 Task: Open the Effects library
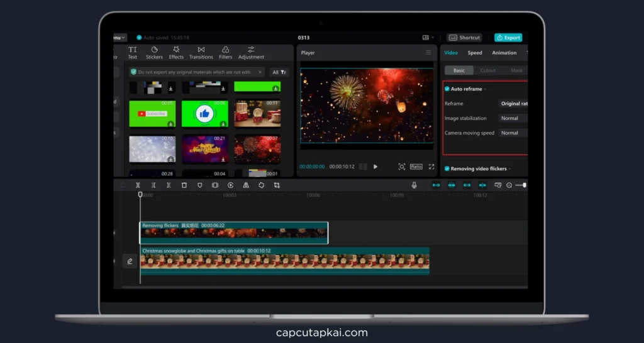pyautogui.click(x=176, y=53)
